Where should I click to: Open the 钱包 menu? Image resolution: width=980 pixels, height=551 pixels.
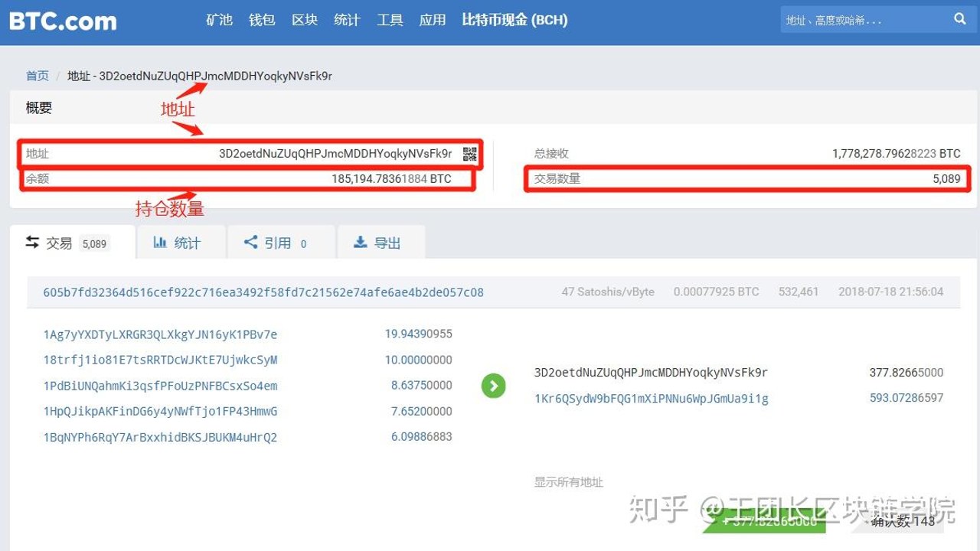point(262,20)
